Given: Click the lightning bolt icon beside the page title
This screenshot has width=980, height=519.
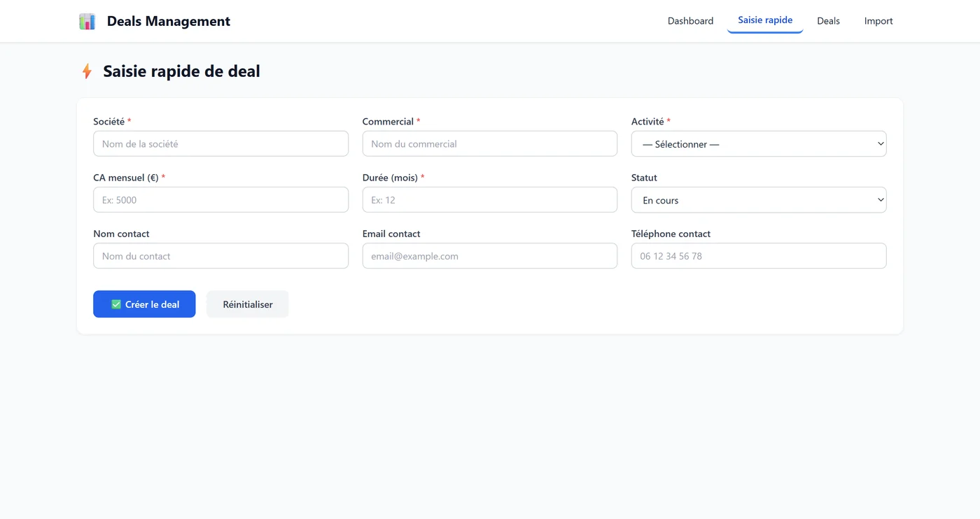Looking at the screenshot, I should pyautogui.click(x=87, y=71).
